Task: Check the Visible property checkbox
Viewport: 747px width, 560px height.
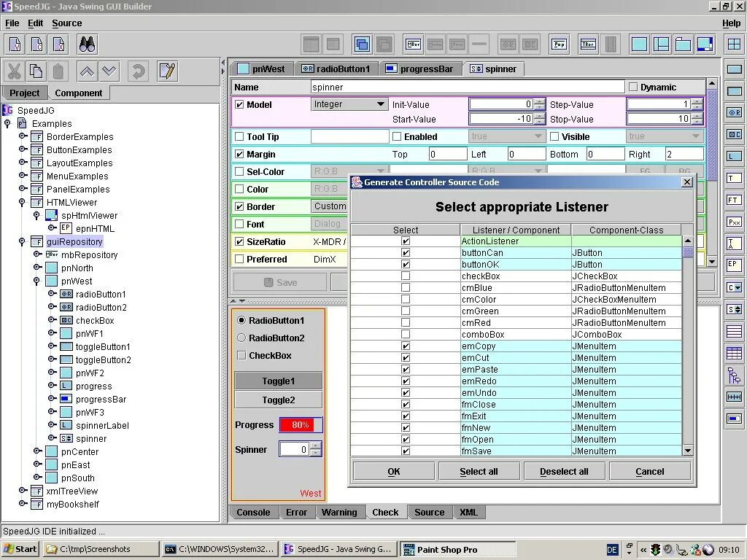Action: coord(554,136)
